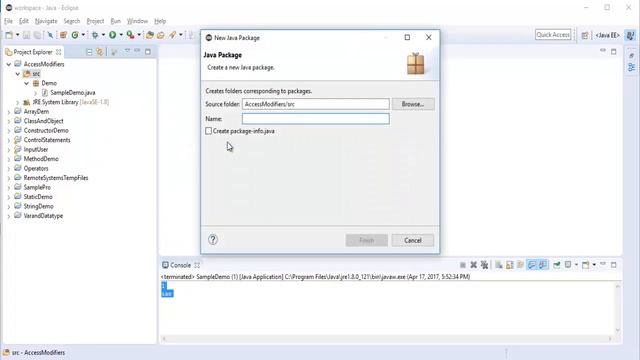This screenshot has width=640, height=360.
Task: Click the Pin Console icon
Action: click(x=556, y=265)
